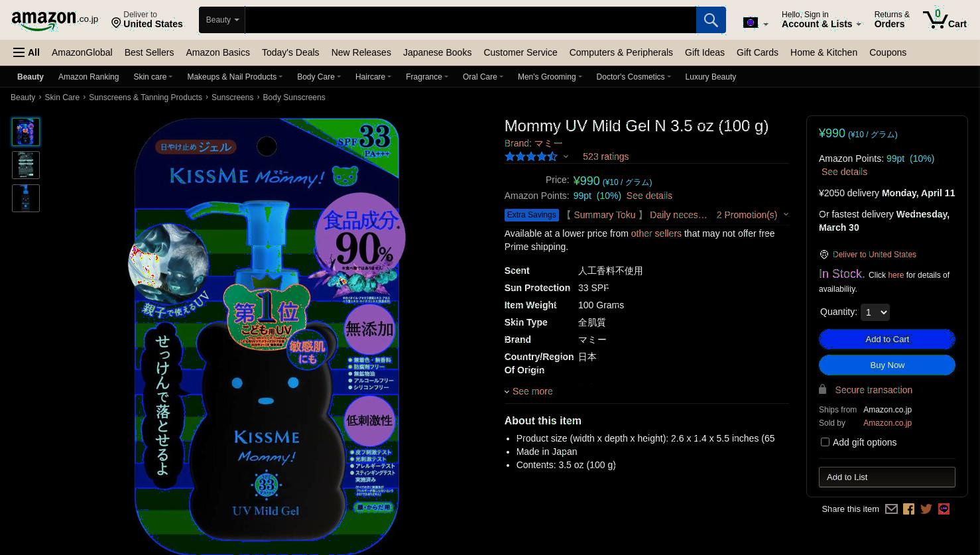Open Customer Service
The width and height of the screenshot is (980, 555).
[520, 52]
